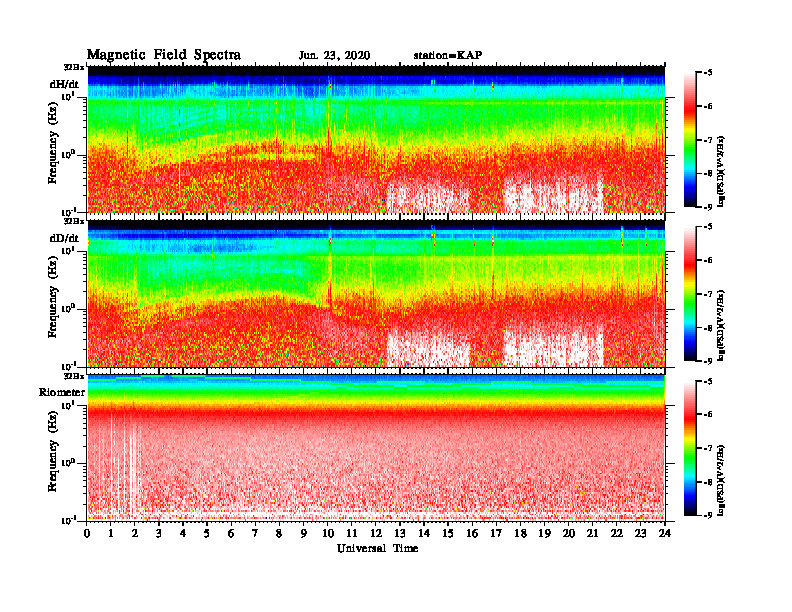Click the "Magnetic Field Spectra" title
The image size is (792, 612).
[164, 55]
